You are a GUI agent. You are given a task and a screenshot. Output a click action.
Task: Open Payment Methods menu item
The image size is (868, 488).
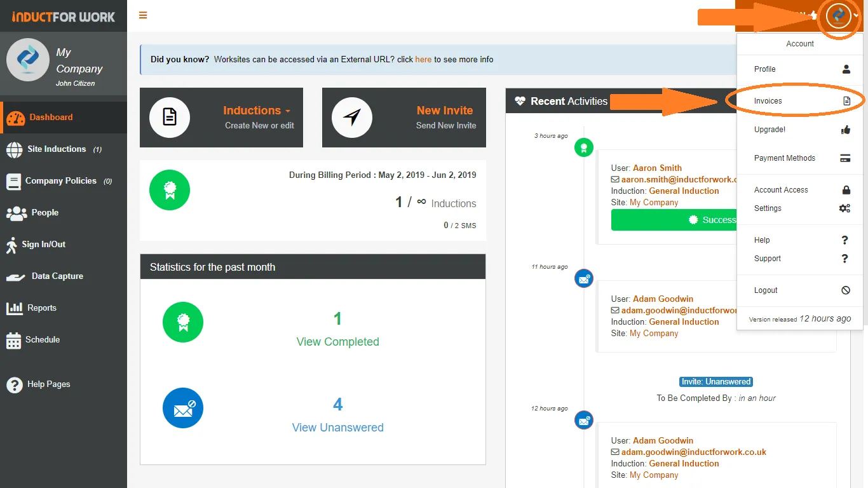pos(800,158)
